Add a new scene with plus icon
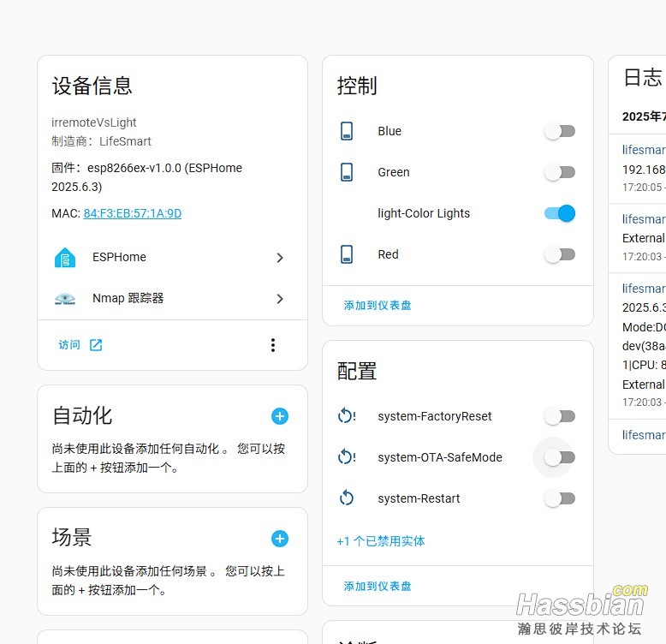Image resolution: width=666 pixels, height=644 pixels. [279, 539]
